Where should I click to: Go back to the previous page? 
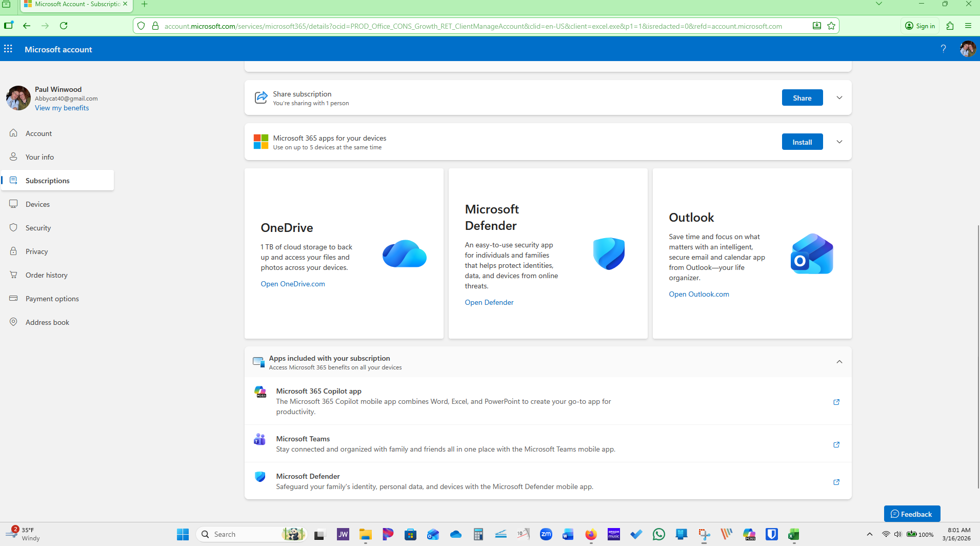[27, 26]
